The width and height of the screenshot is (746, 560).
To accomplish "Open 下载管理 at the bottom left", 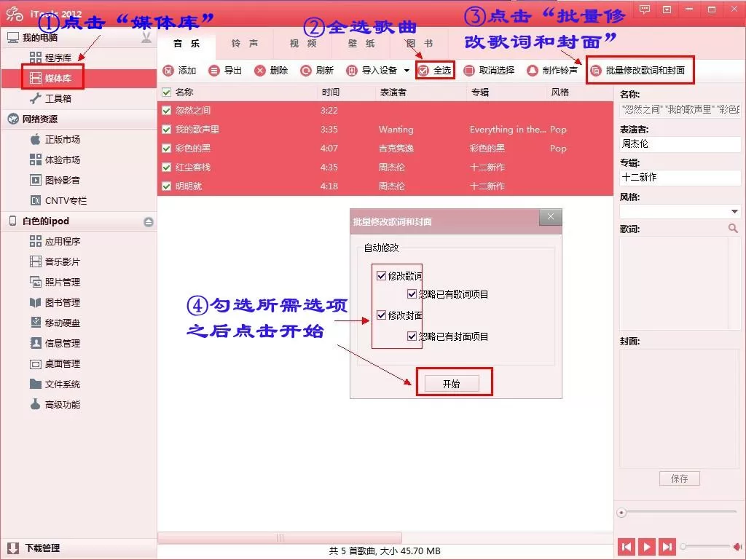I will (34, 548).
